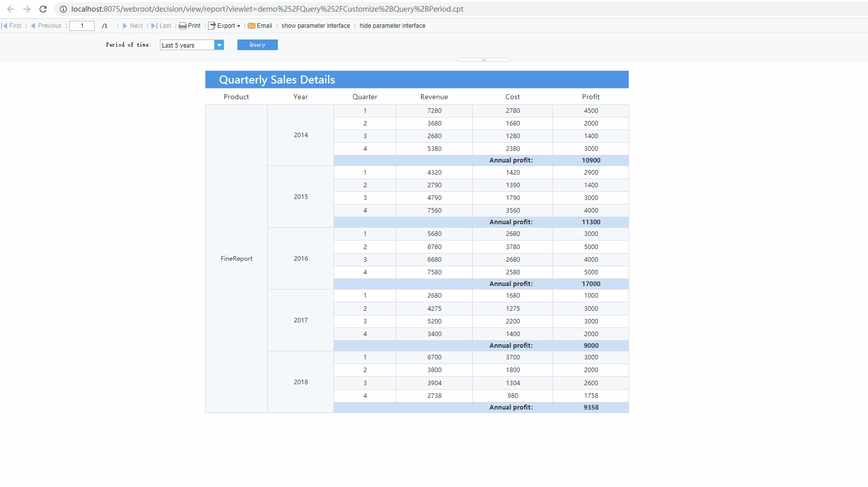Go to Previous report page
Viewport: 868px width, 487px height.
click(46, 26)
